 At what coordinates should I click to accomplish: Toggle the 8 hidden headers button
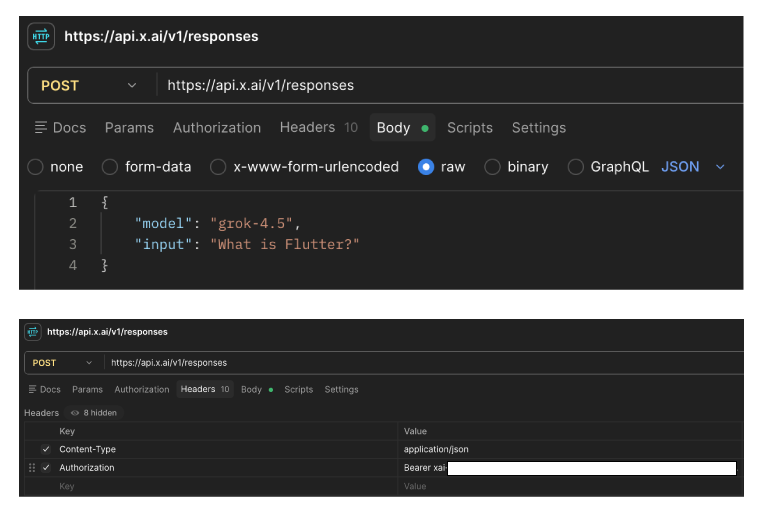click(x=94, y=413)
